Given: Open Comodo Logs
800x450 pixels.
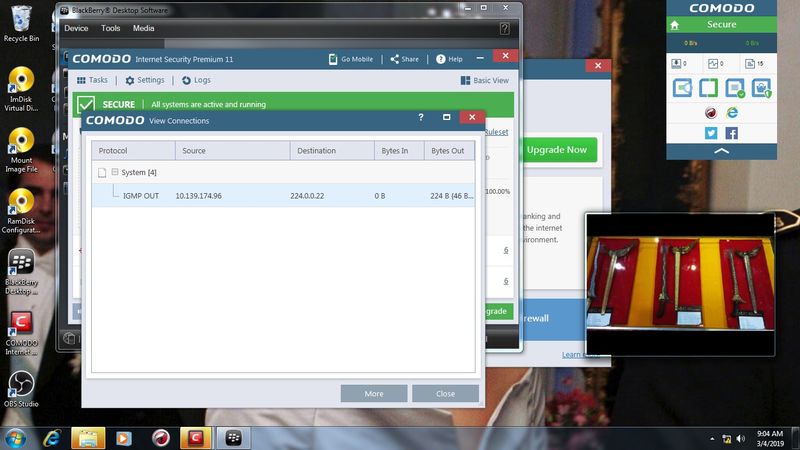Looking at the screenshot, I should pyautogui.click(x=196, y=80).
